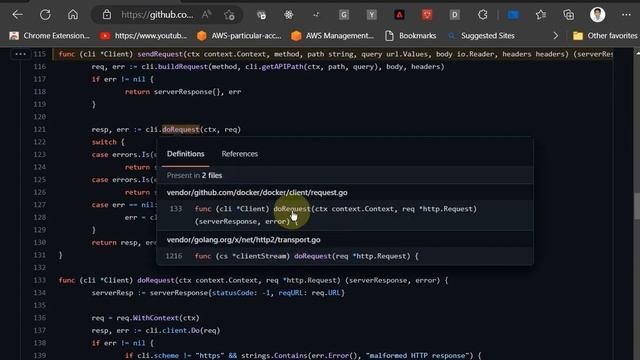Add this page to favorites

coord(229,15)
